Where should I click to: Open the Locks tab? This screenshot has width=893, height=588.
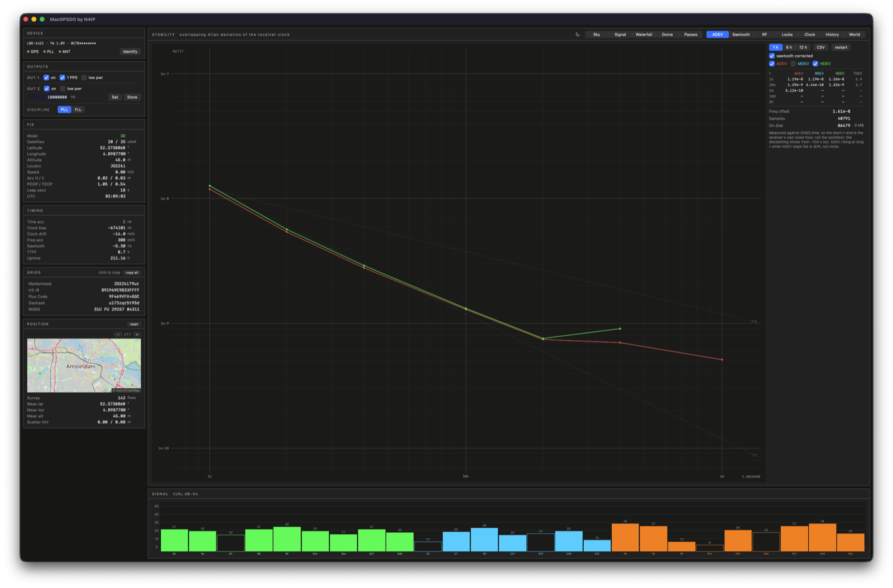point(787,35)
